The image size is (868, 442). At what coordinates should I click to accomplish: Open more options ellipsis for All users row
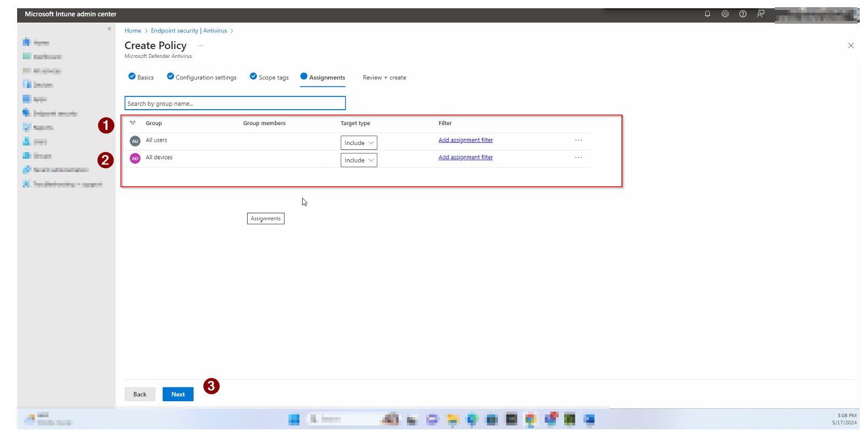click(x=578, y=140)
